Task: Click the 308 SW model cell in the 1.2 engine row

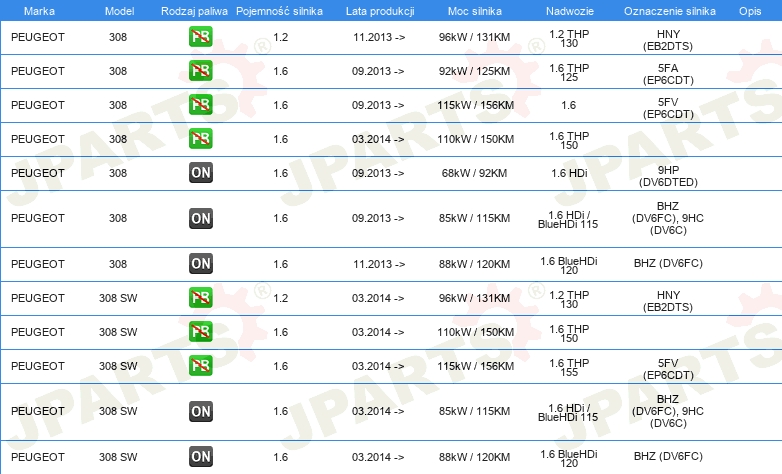Action: 118,298
